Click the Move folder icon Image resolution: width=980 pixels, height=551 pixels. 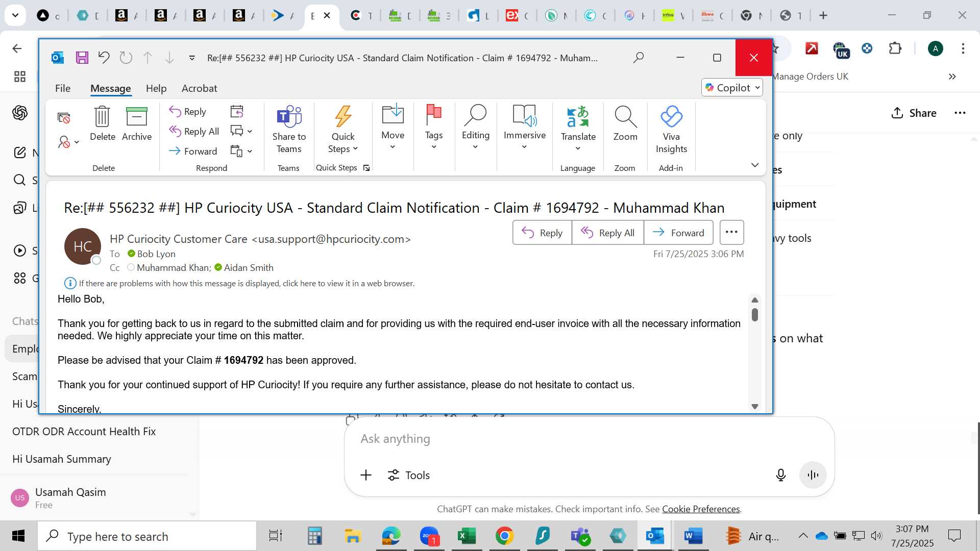point(393,114)
